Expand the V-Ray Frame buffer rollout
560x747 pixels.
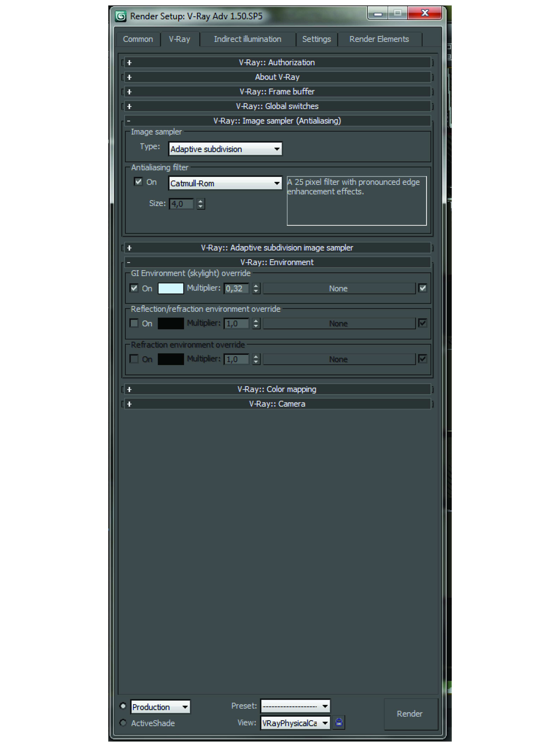coord(277,92)
